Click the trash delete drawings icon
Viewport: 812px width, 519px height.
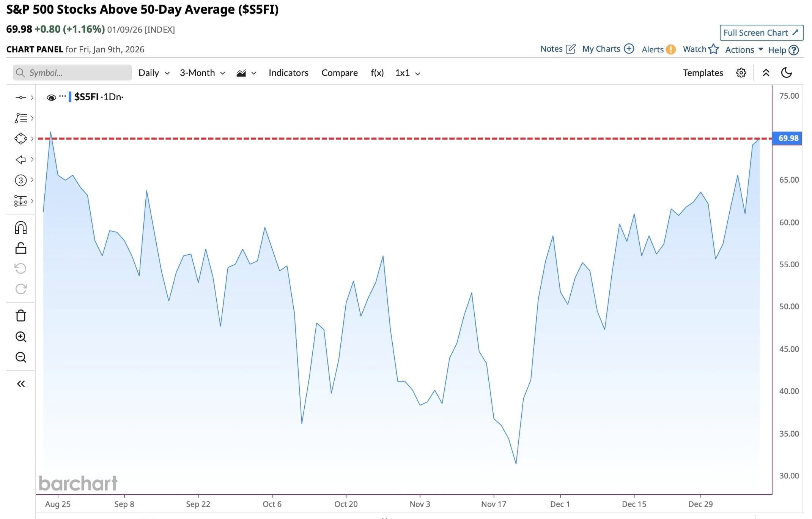[x=21, y=316]
